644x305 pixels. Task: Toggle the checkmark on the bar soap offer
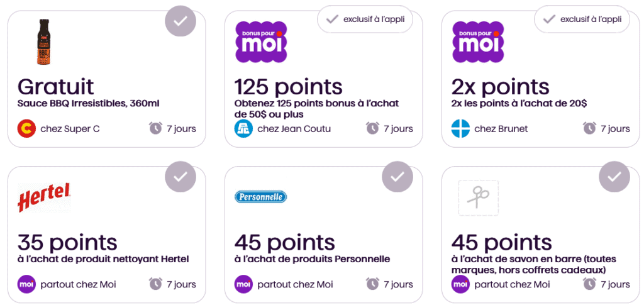tap(614, 177)
